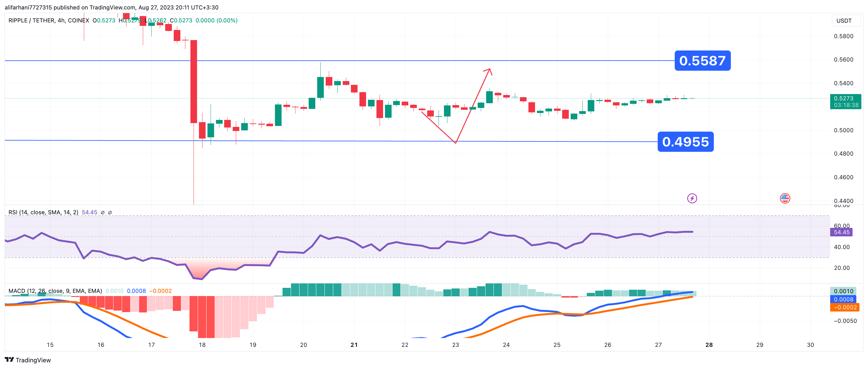The width and height of the screenshot is (868, 368).
Task: Click the signal value tag -0.0002
Action: tap(845, 307)
